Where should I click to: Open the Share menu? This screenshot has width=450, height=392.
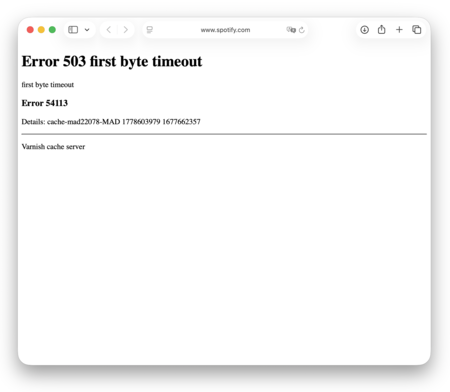click(382, 30)
